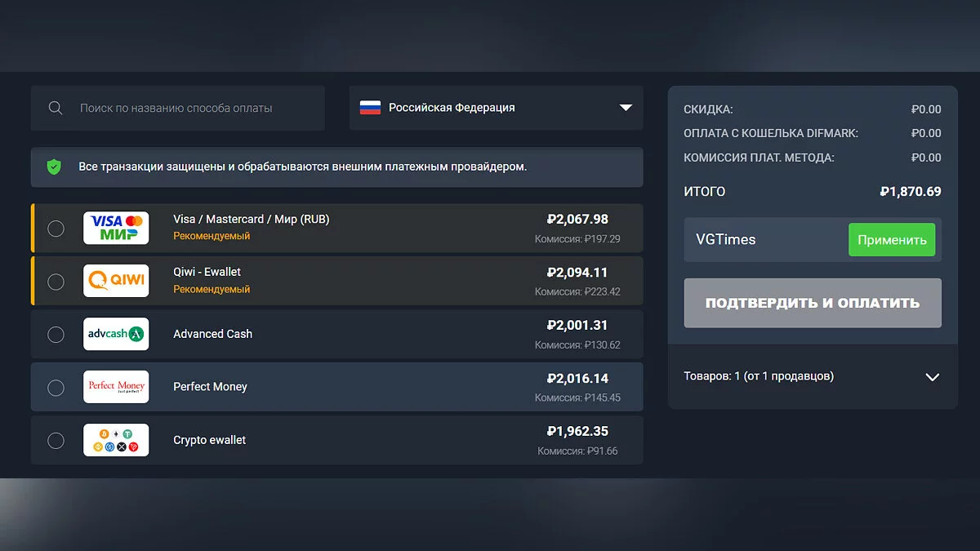Click the Russian flag icon
The height and width of the screenshot is (551, 980).
pos(370,108)
